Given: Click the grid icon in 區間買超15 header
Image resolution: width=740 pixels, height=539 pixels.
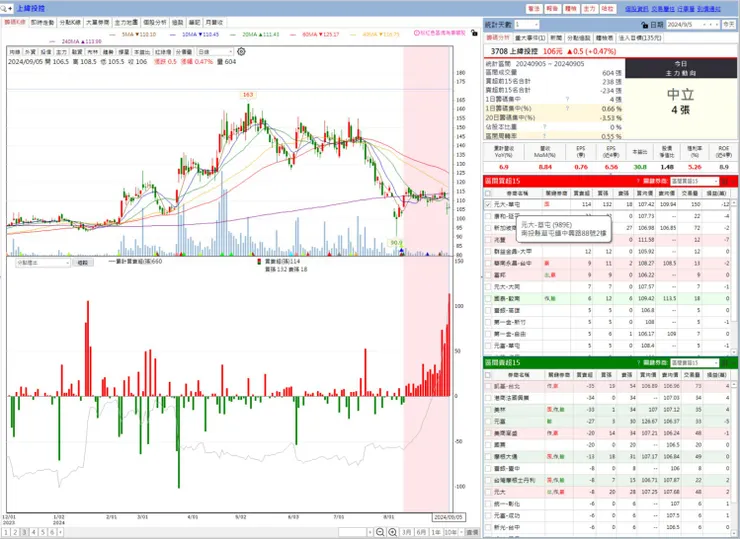Looking at the screenshot, I should pyautogui.click(x=725, y=181).
